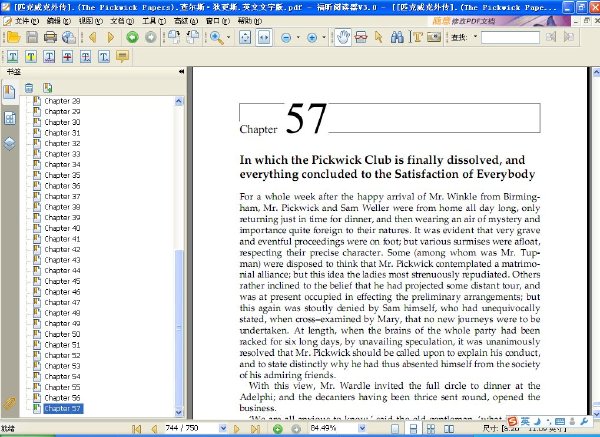Open the 文件 (File) menu

tap(27, 21)
